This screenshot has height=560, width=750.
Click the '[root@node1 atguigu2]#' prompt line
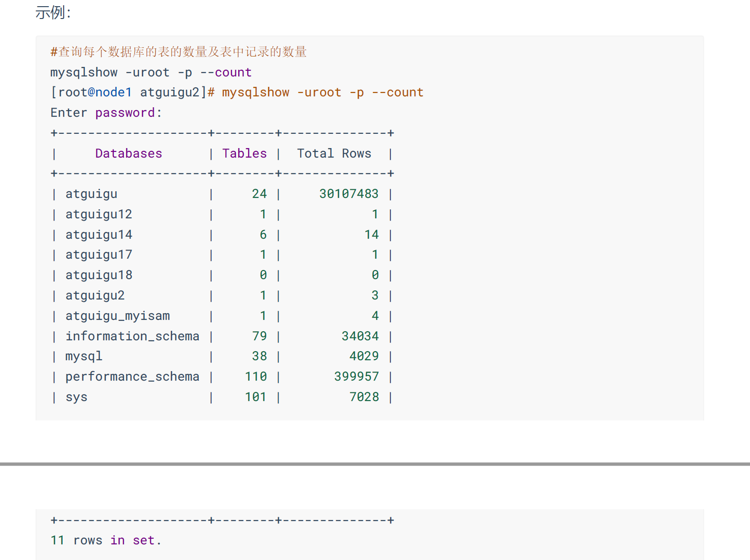click(x=237, y=92)
